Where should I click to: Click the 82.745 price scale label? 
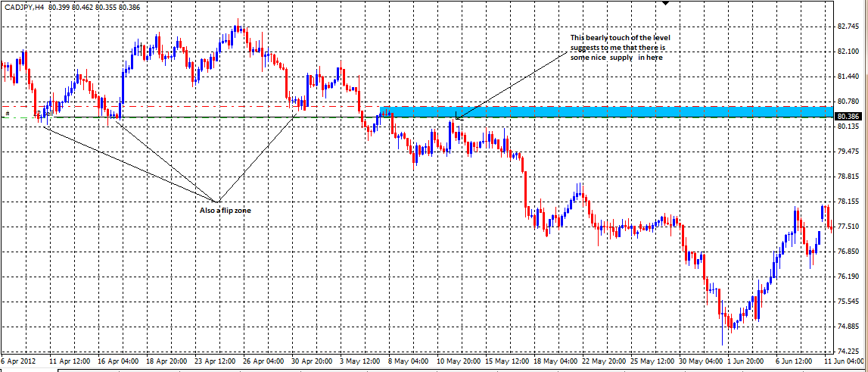[x=848, y=26]
